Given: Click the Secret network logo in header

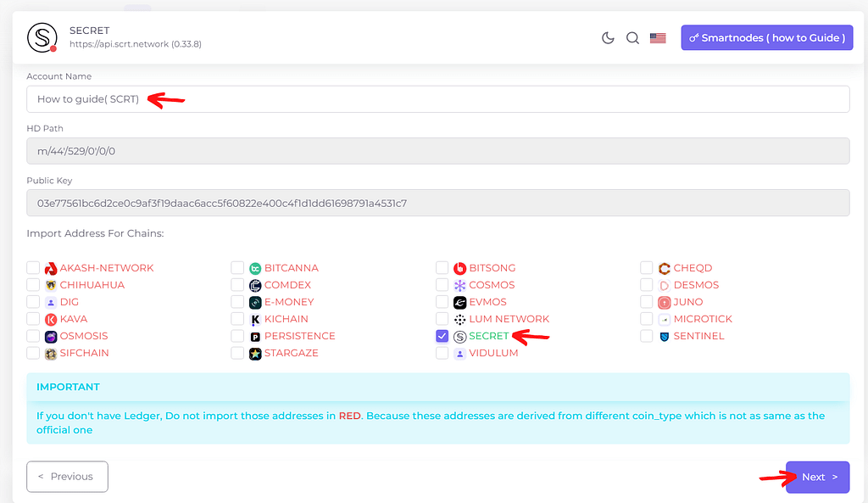Looking at the screenshot, I should [x=42, y=37].
